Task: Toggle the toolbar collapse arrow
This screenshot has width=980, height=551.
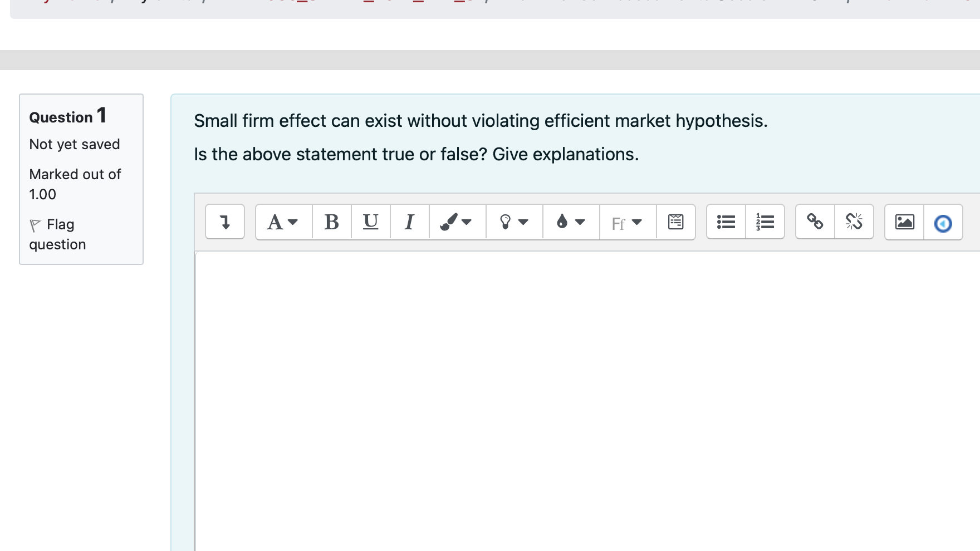Action: 224,222
